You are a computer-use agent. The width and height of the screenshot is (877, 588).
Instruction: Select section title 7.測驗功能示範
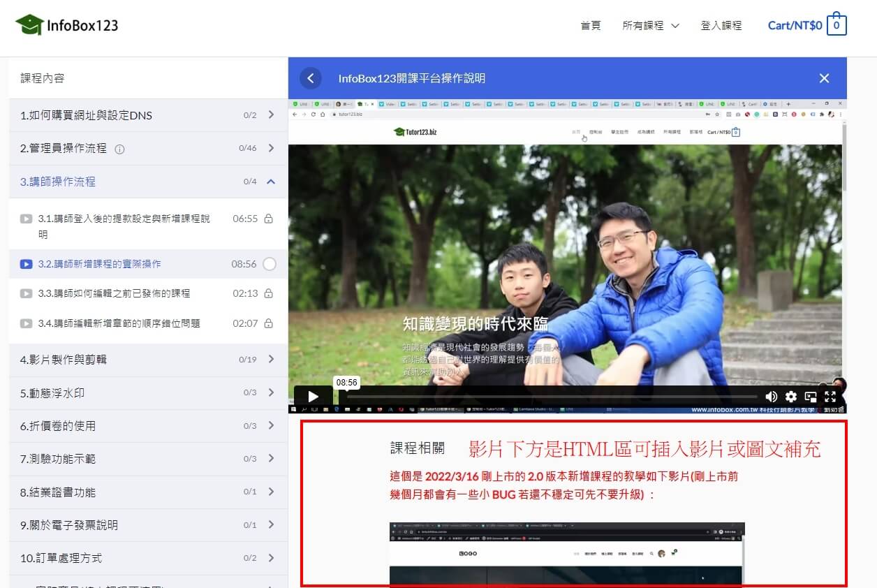(x=58, y=459)
